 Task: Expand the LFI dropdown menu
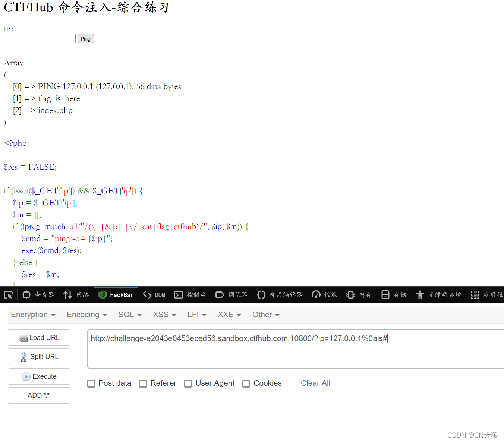pos(197,315)
